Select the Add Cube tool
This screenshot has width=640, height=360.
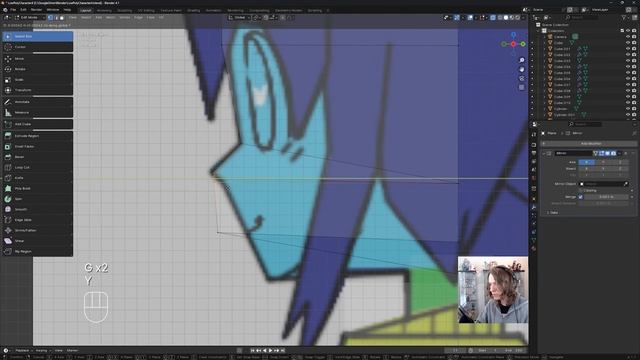(38, 124)
